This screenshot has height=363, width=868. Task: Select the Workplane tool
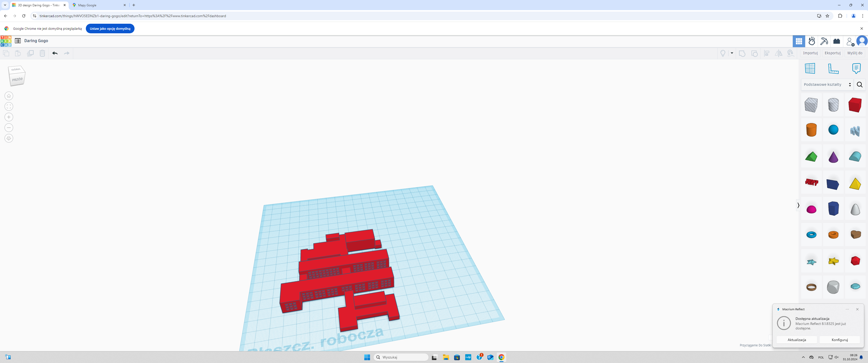point(810,68)
